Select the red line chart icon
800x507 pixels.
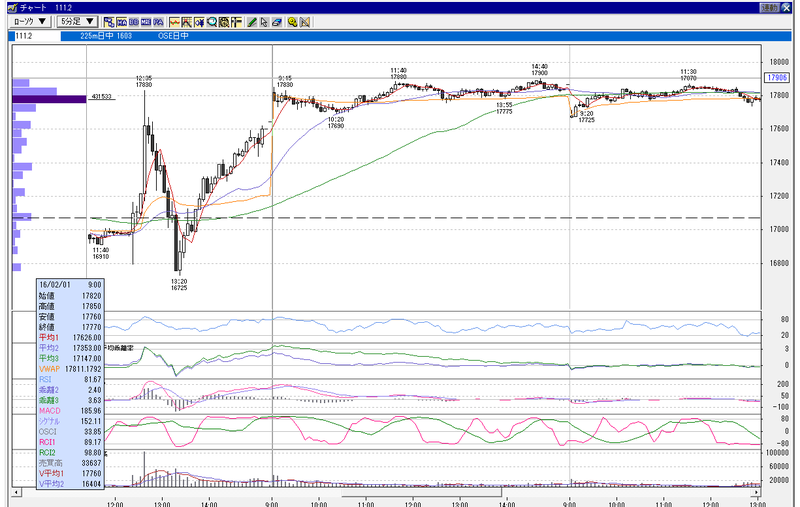click(174, 22)
